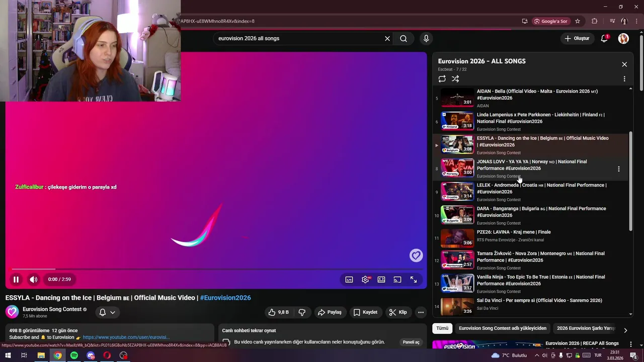Open Spotify from the taskbar

[x=74, y=355]
